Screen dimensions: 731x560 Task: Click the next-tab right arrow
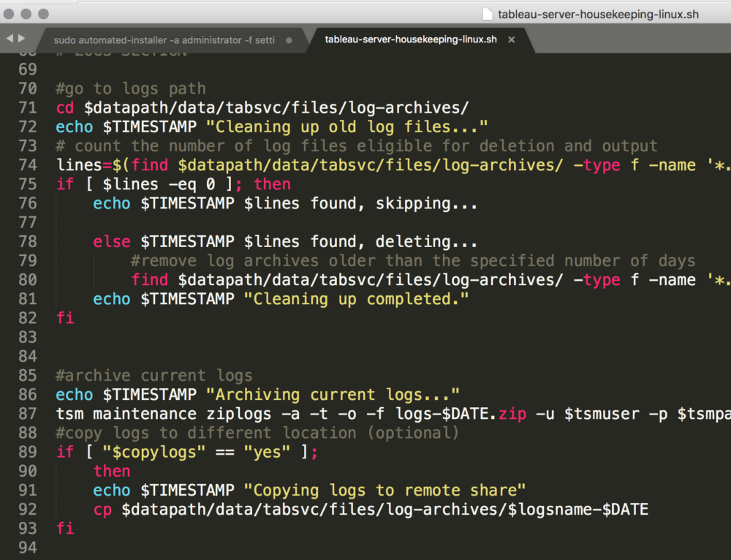(x=21, y=39)
